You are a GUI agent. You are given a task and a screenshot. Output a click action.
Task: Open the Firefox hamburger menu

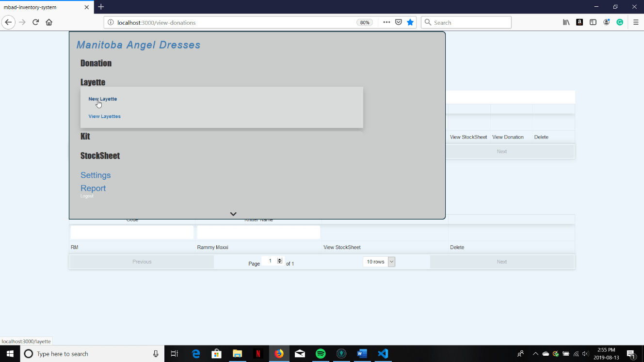point(636,22)
